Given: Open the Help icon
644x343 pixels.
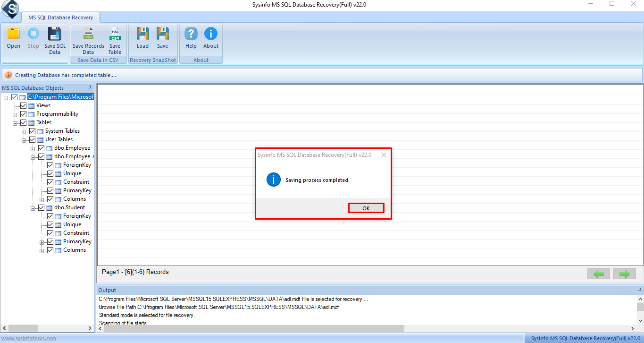Looking at the screenshot, I should (191, 34).
